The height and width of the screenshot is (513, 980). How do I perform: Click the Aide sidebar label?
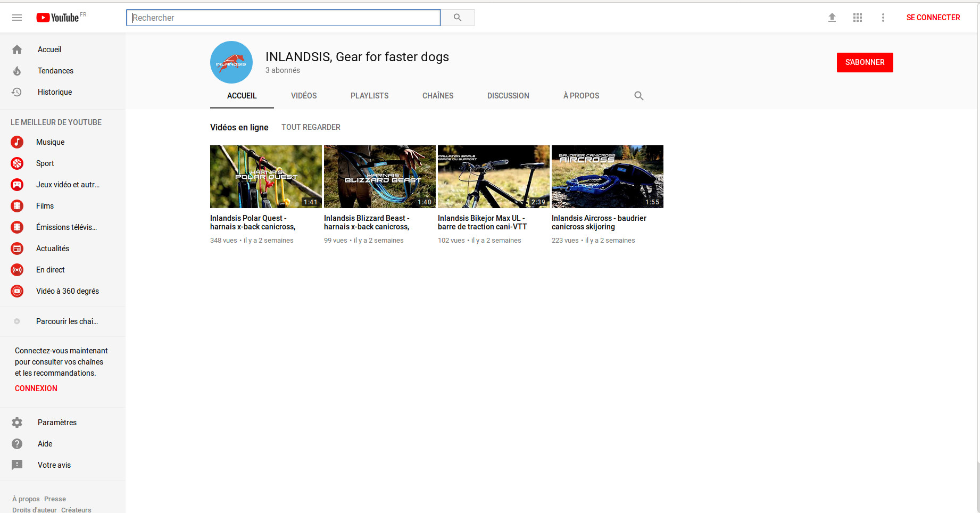(x=45, y=444)
